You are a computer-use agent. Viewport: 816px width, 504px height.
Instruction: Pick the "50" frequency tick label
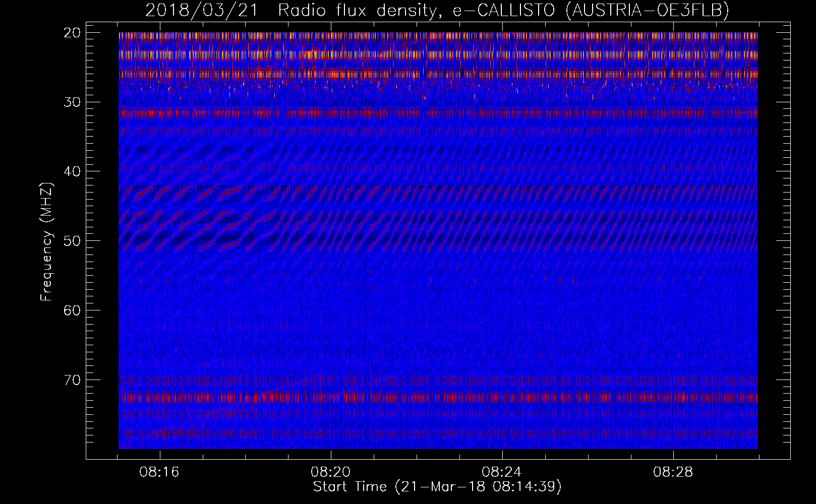point(73,241)
